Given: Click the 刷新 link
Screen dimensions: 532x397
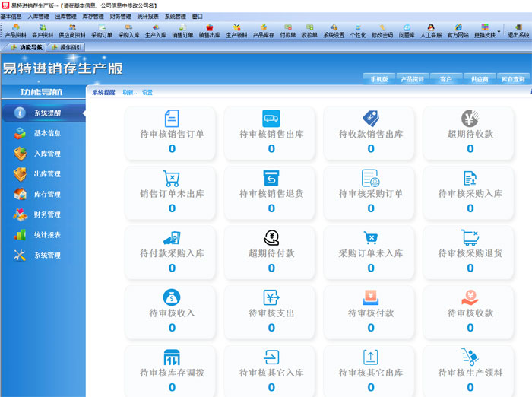Looking at the screenshot, I should pyautogui.click(x=129, y=93).
